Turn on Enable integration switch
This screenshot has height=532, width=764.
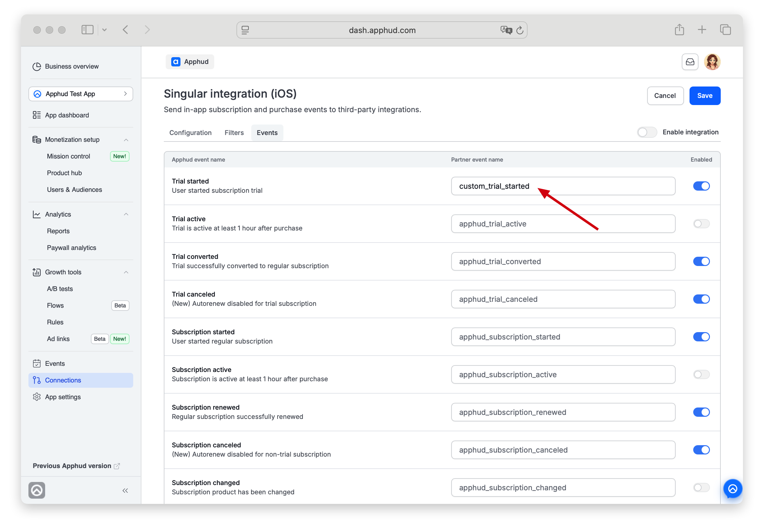pyautogui.click(x=647, y=132)
